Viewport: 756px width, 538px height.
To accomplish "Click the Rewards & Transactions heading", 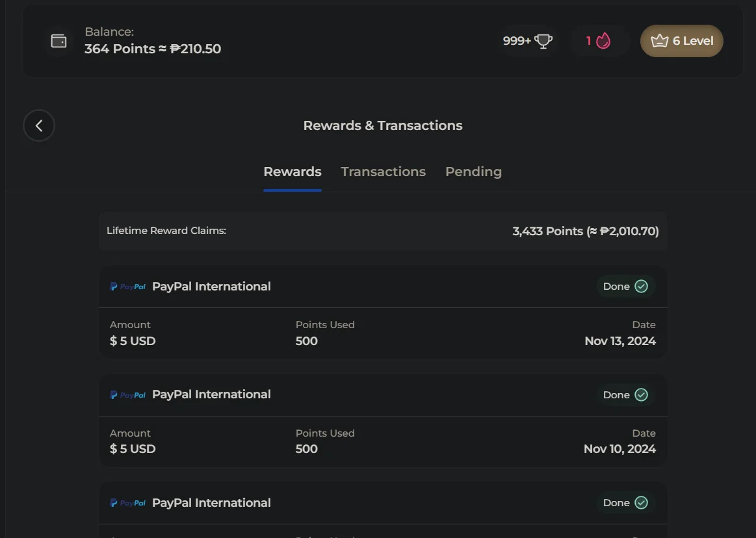I will (x=383, y=125).
